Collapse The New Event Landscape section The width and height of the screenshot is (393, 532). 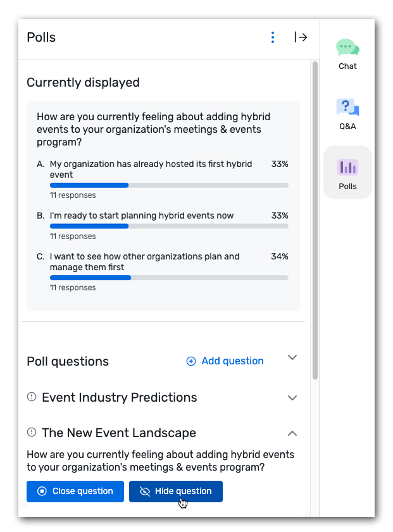(x=292, y=433)
